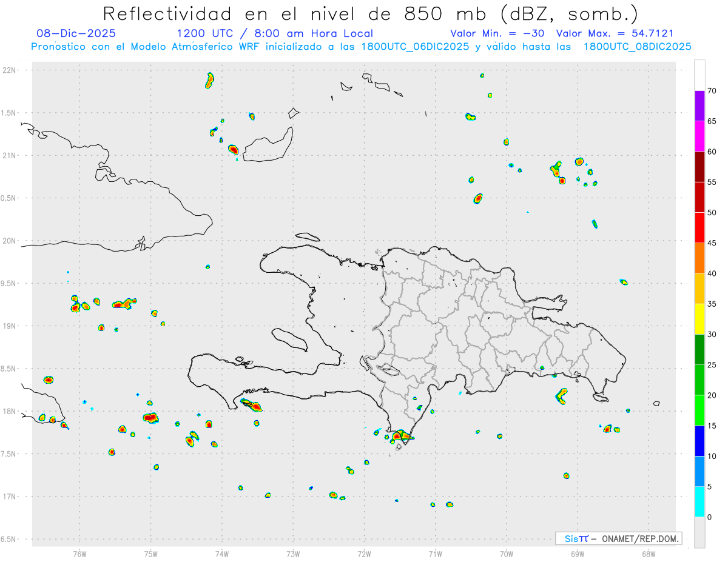This screenshot has height=562, width=728.
Task: Click the 76W longitude axis label
Action: (x=79, y=554)
